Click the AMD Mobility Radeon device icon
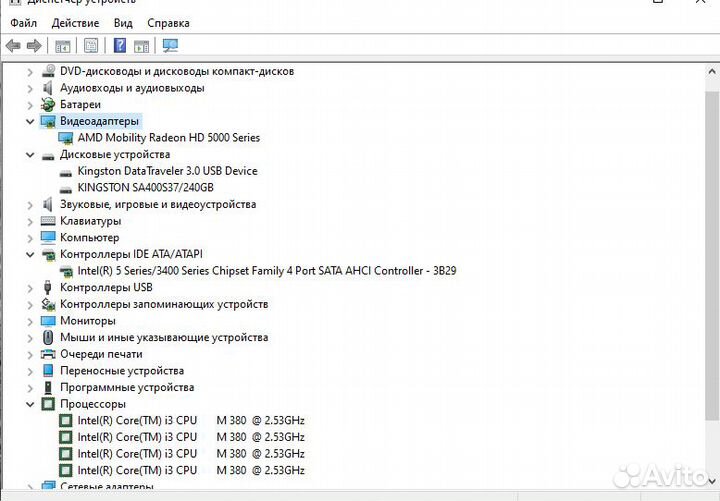The width and height of the screenshot is (720, 501). [66, 138]
